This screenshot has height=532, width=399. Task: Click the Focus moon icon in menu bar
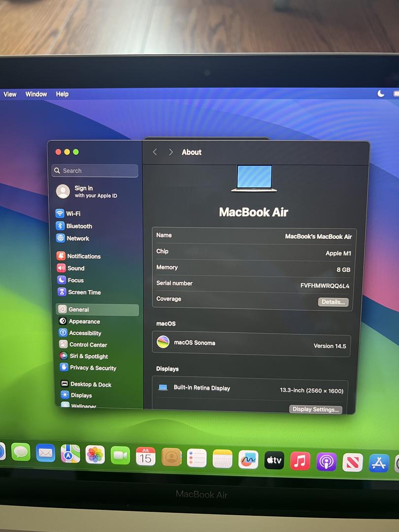click(381, 93)
